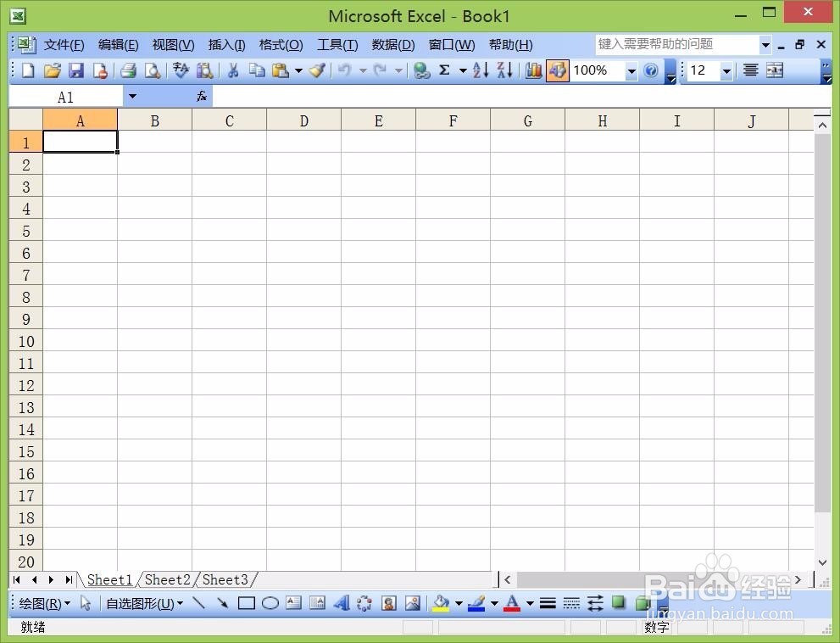This screenshot has height=643, width=840.
Task: Expand Font Color dropdown arrow
Action: pyautogui.click(x=530, y=603)
